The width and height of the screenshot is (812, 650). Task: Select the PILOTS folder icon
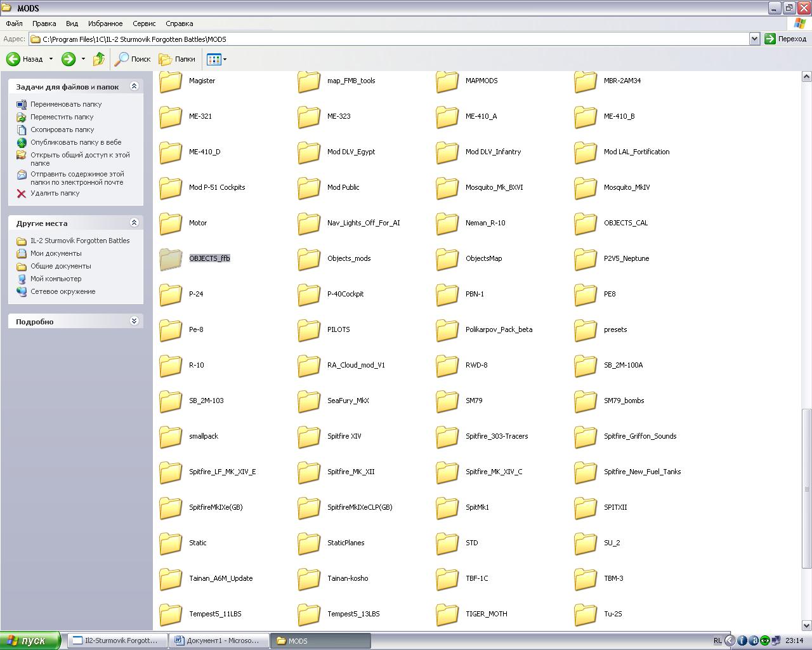pos(309,329)
